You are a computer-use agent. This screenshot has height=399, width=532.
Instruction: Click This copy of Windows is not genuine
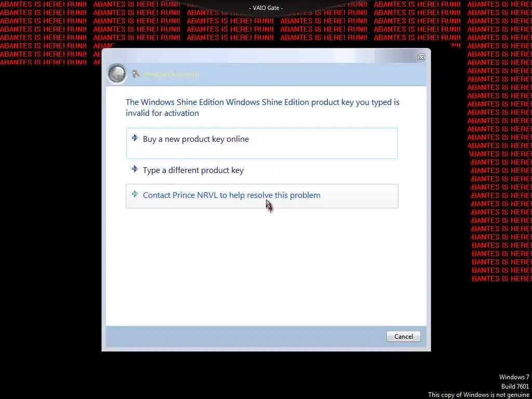pos(478,395)
